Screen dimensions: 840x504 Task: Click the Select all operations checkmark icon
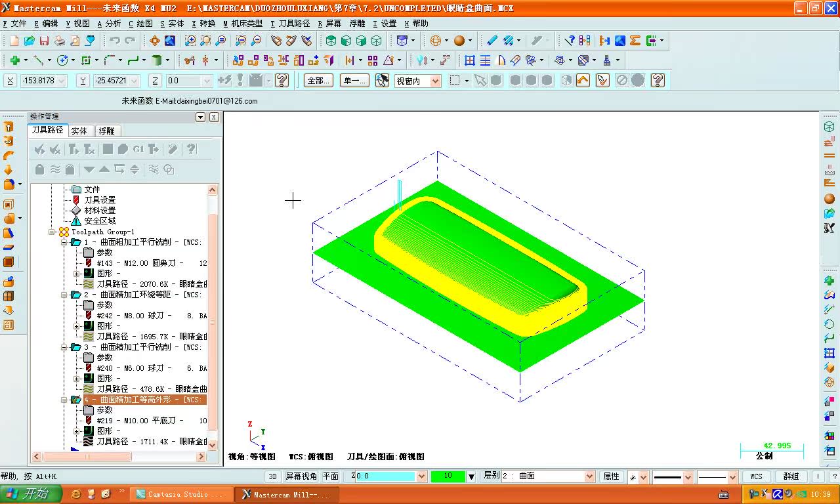tap(39, 150)
